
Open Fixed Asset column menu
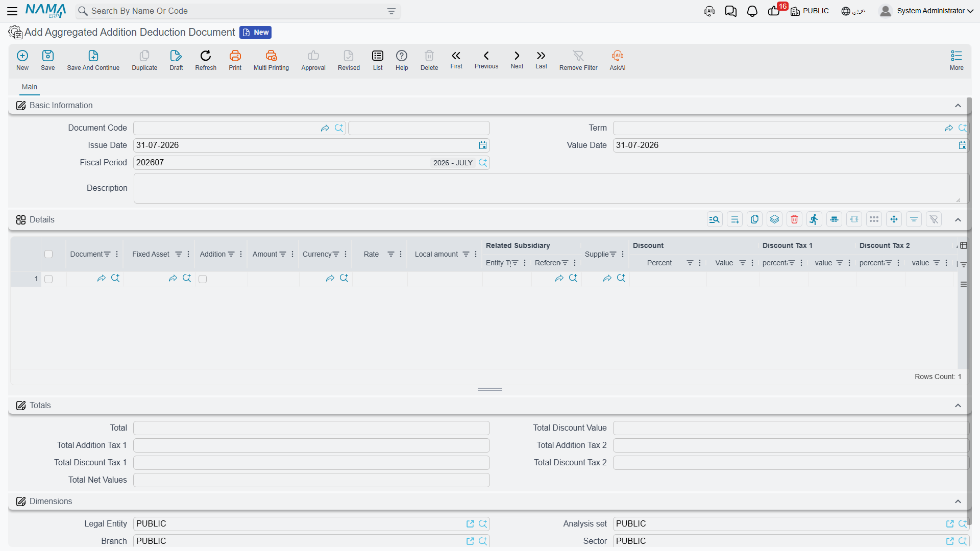tap(188, 254)
